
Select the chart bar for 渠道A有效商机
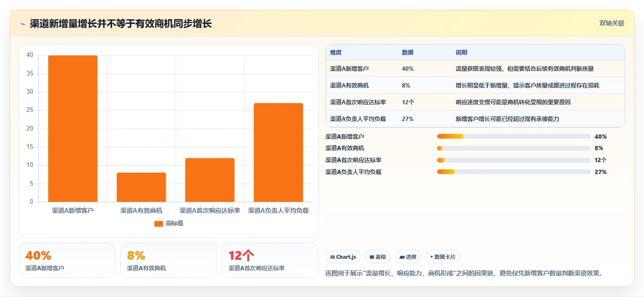pyautogui.click(x=141, y=187)
